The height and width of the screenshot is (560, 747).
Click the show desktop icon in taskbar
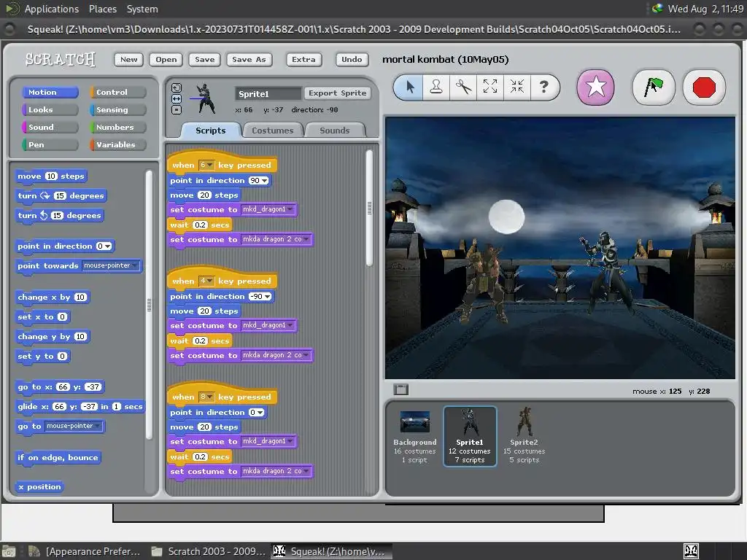(x=9, y=551)
